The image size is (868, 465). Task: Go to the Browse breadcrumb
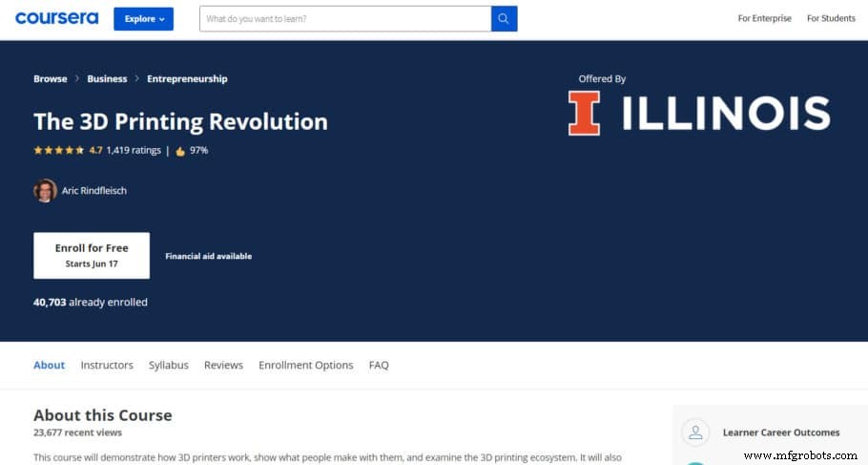click(x=51, y=79)
